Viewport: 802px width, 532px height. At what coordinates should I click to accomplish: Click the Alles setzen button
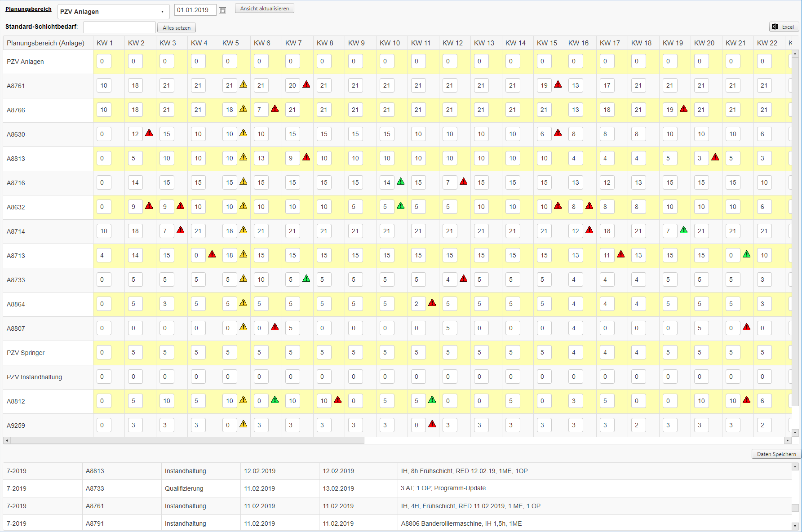tap(177, 27)
